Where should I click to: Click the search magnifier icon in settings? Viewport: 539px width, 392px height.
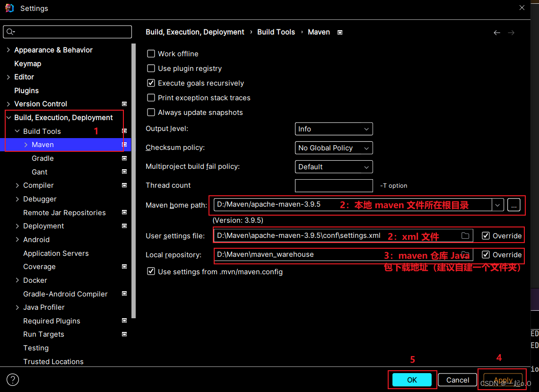10,32
